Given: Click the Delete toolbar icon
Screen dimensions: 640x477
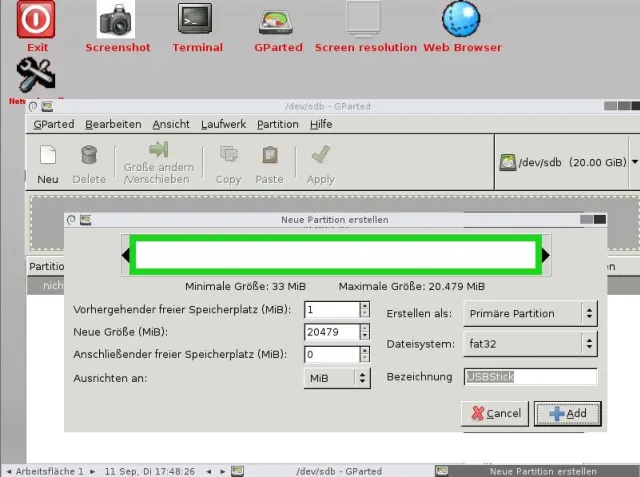Looking at the screenshot, I should pyautogui.click(x=89, y=165).
